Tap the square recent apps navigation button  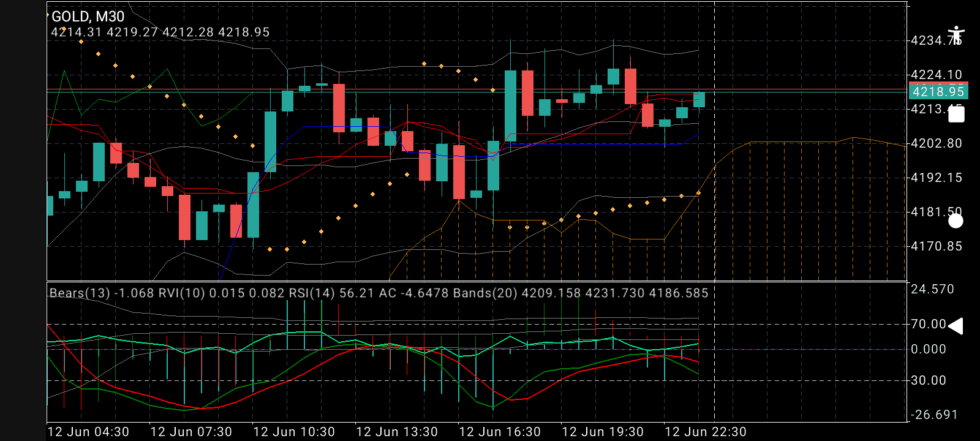click(956, 115)
